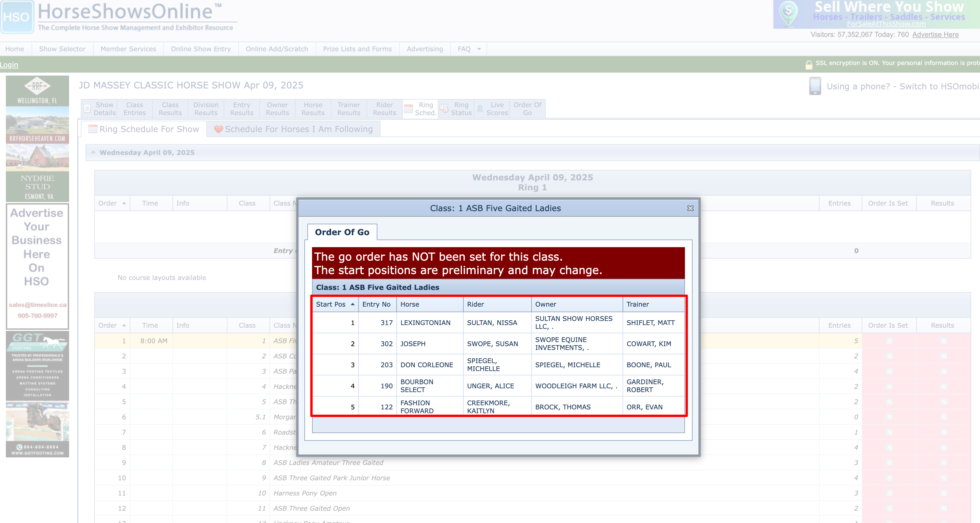The image size is (980, 523).
Task: Close the Order Of Go dialog
Action: 690,208
